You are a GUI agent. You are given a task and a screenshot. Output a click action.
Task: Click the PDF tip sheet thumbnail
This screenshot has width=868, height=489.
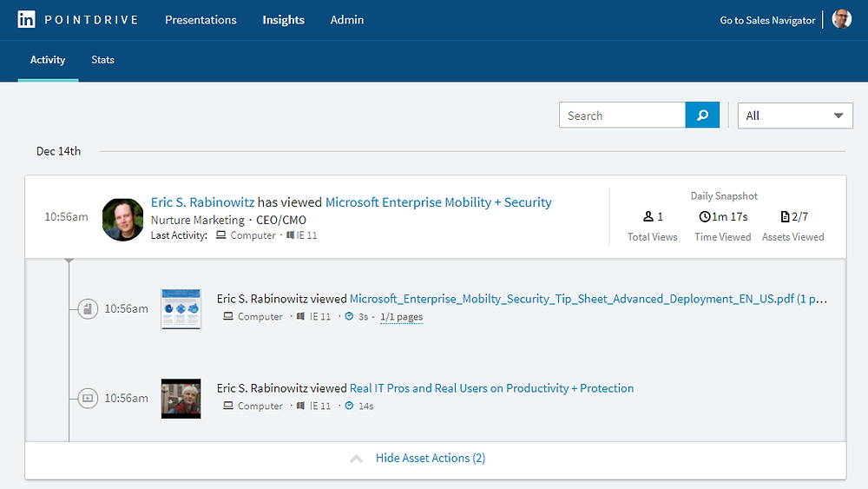pyautogui.click(x=181, y=309)
